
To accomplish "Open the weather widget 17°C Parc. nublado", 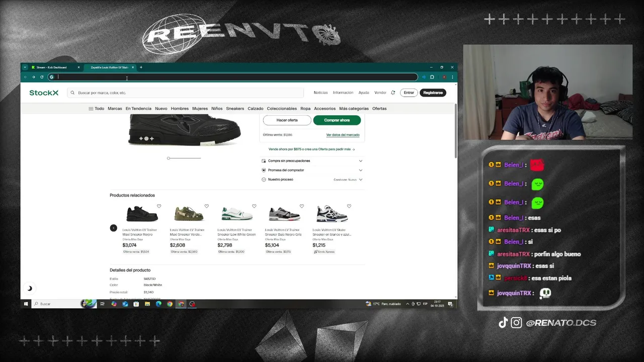I will click(x=383, y=304).
